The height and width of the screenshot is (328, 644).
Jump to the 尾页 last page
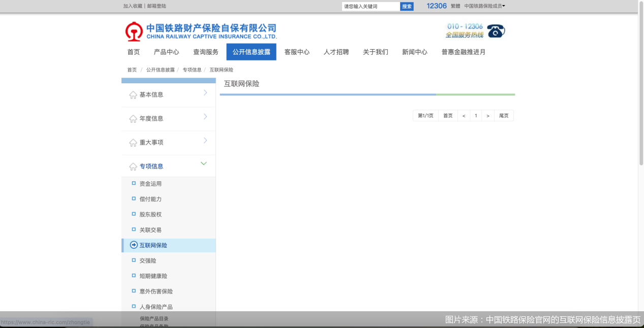coord(503,116)
